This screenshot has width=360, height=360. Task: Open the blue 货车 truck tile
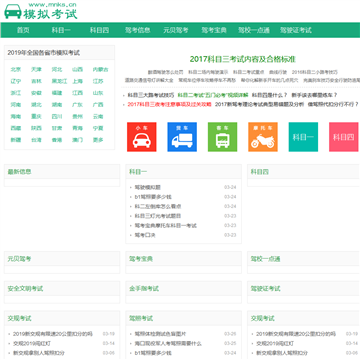click(x=182, y=137)
